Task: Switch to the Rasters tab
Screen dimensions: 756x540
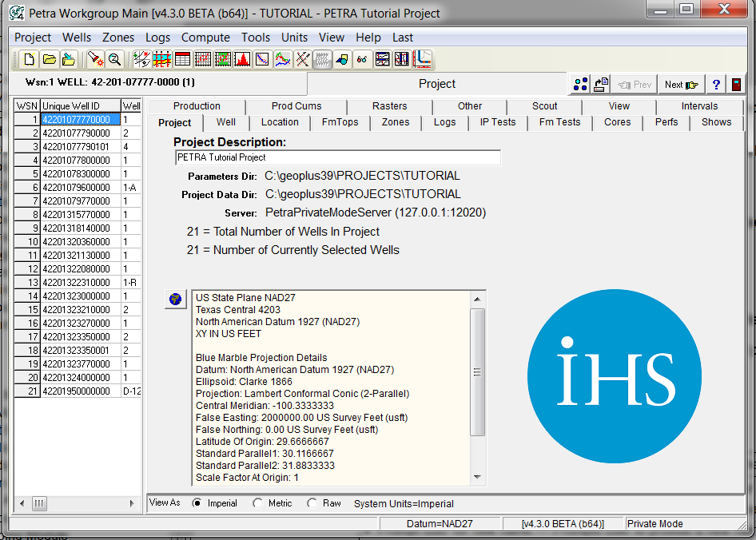Action: point(389,106)
